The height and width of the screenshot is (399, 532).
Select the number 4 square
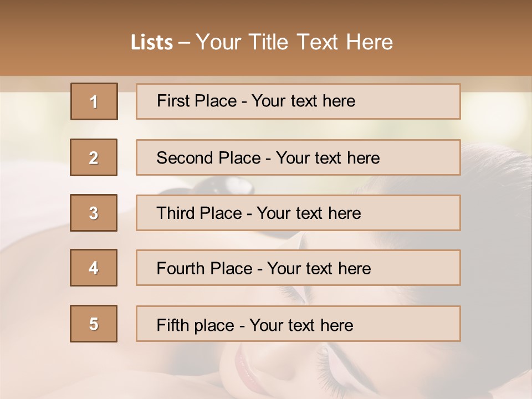tap(94, 268)
